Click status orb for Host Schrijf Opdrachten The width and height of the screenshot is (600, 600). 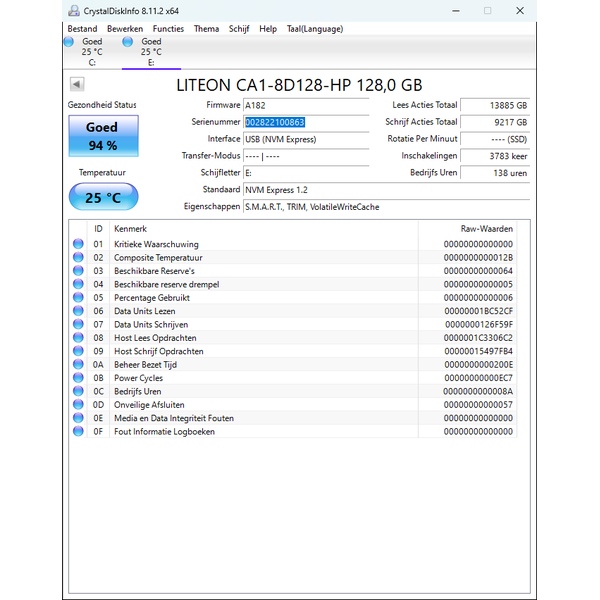point(78,351)
